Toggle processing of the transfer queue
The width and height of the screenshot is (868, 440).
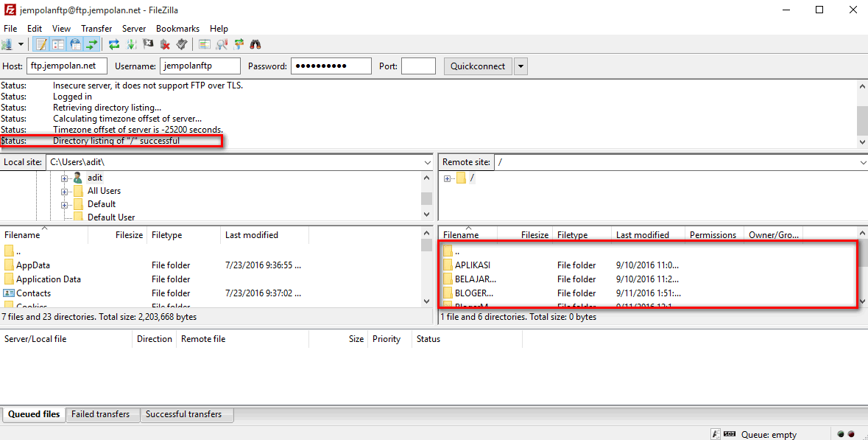coord(131,44)
